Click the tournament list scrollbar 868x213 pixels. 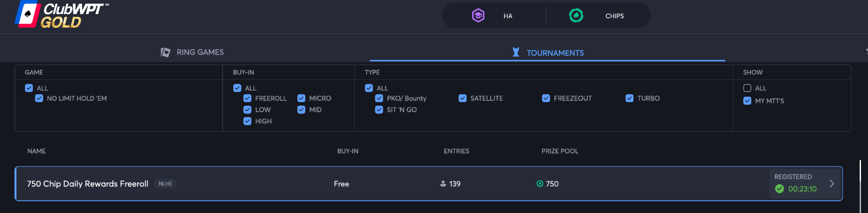(x=860, y=184)
